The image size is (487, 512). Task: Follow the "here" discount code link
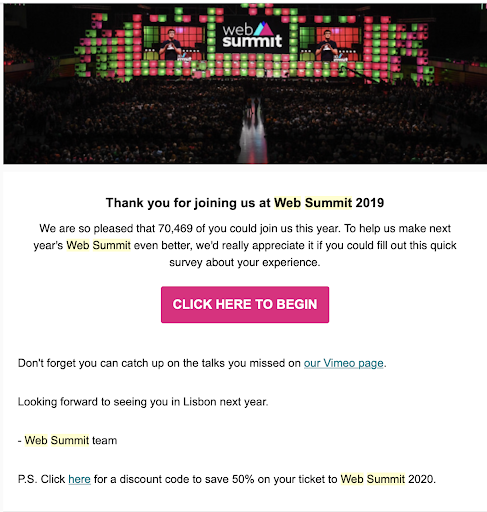tap(79, 479)
